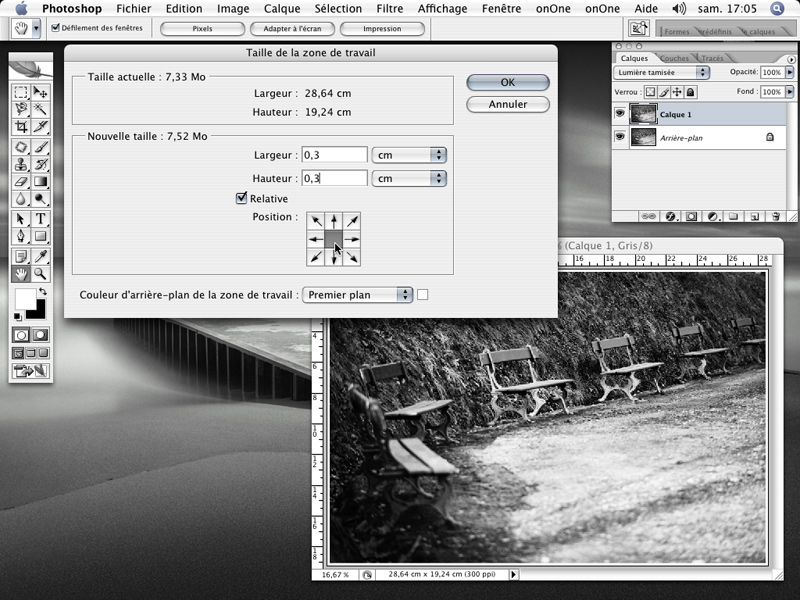Select the Healing/Patch tool
800x600 pixels.
(x=21, y=147)
